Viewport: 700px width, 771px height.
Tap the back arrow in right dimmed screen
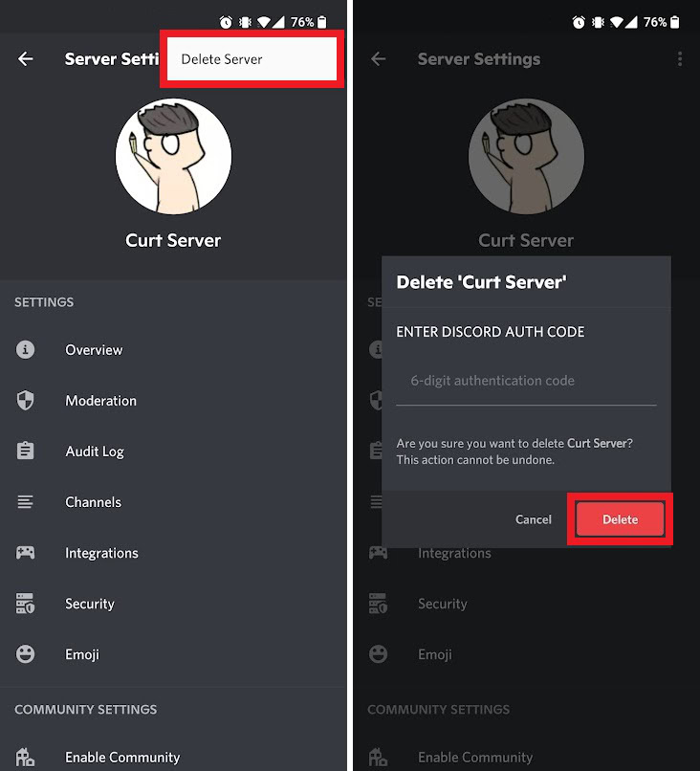tap(379, 59)
